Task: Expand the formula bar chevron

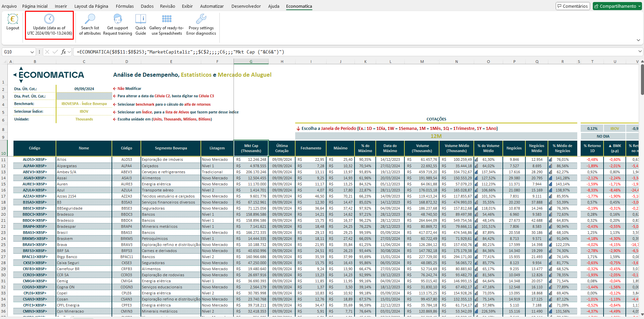Action: click(x=640, y=51)
